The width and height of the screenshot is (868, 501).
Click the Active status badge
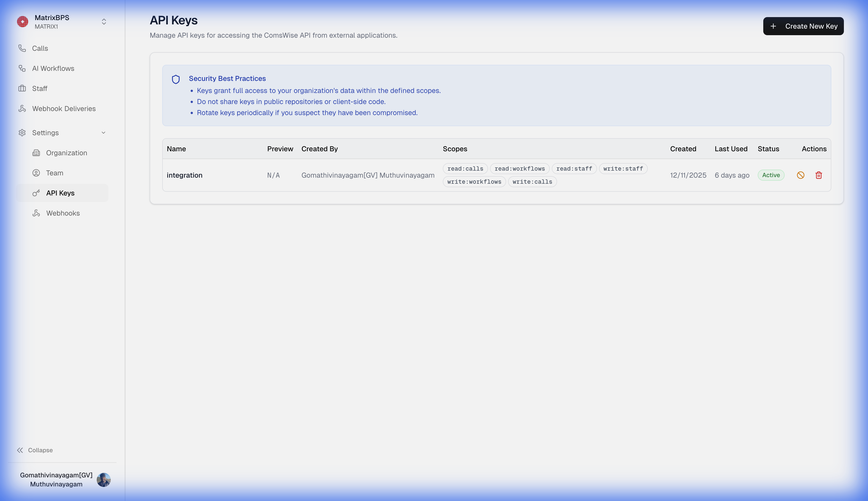771,175
